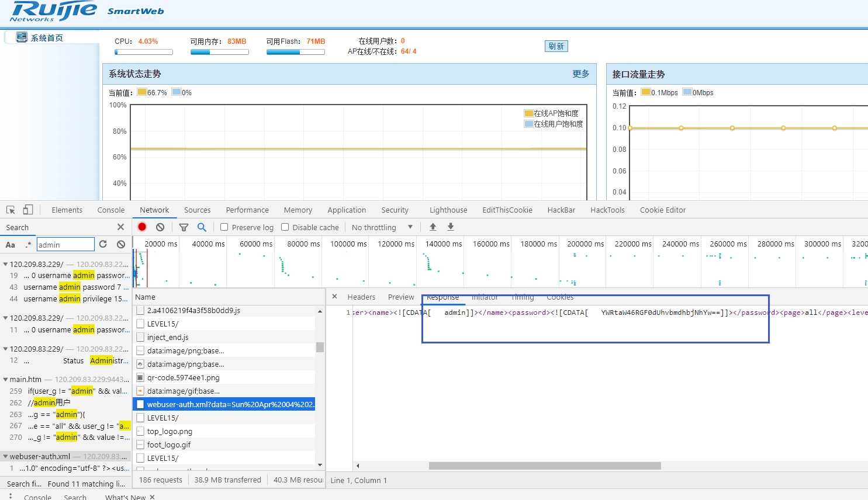
Task: Import HAR file with upload arrow
Action: tap(433, 227)
